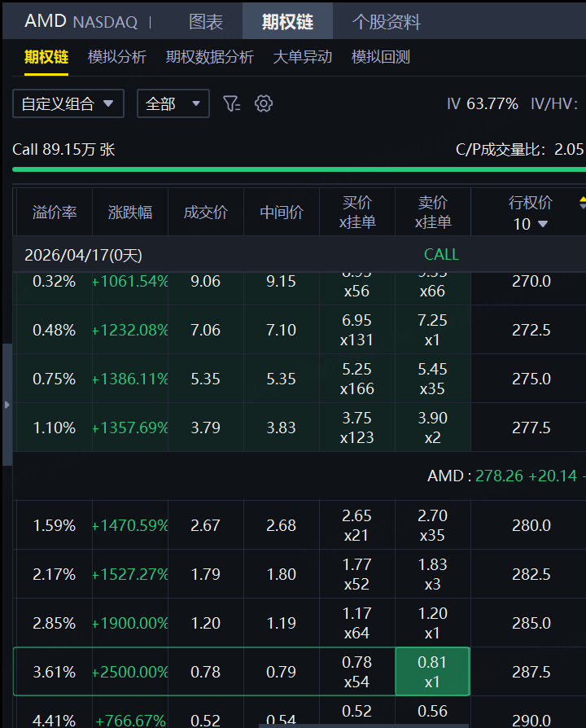This screenshot has width=586, height=728.
Task: Click the +1527.27% change value
Action: pos(130,574)
